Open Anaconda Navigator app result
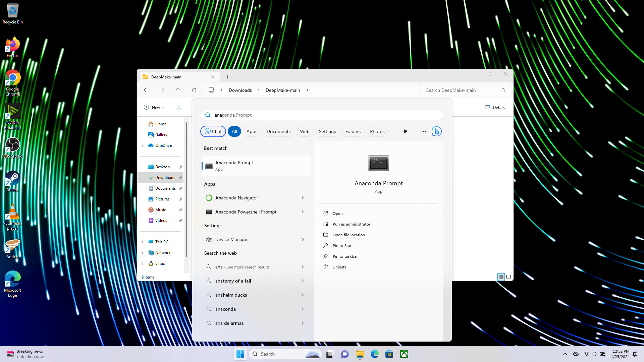This screenshot has width=644, height=362. [237, 198]
